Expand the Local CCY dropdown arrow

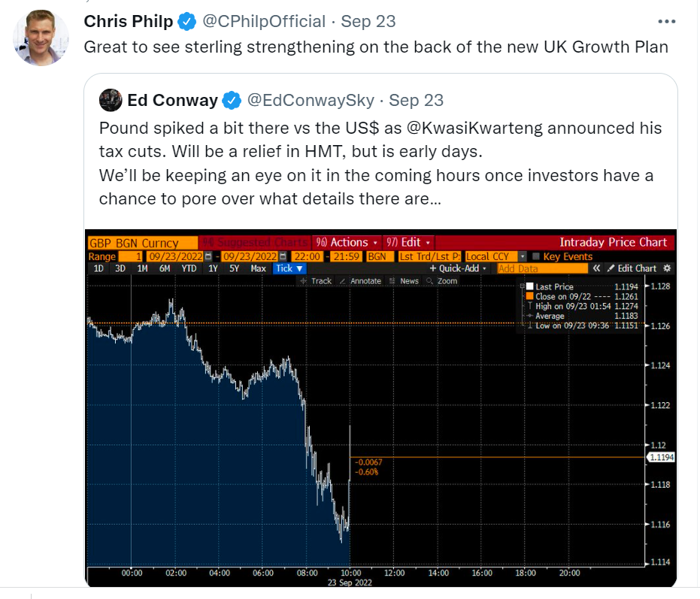(523, 256)
